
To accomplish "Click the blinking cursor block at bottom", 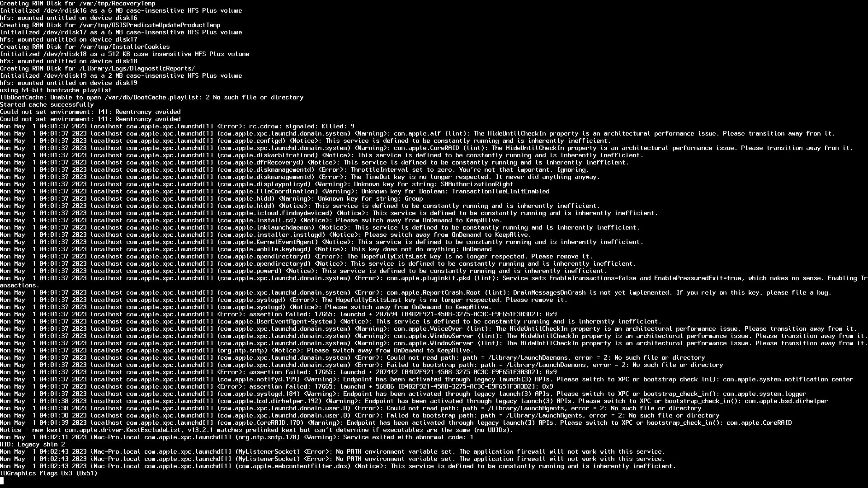I will pos(2,481).
